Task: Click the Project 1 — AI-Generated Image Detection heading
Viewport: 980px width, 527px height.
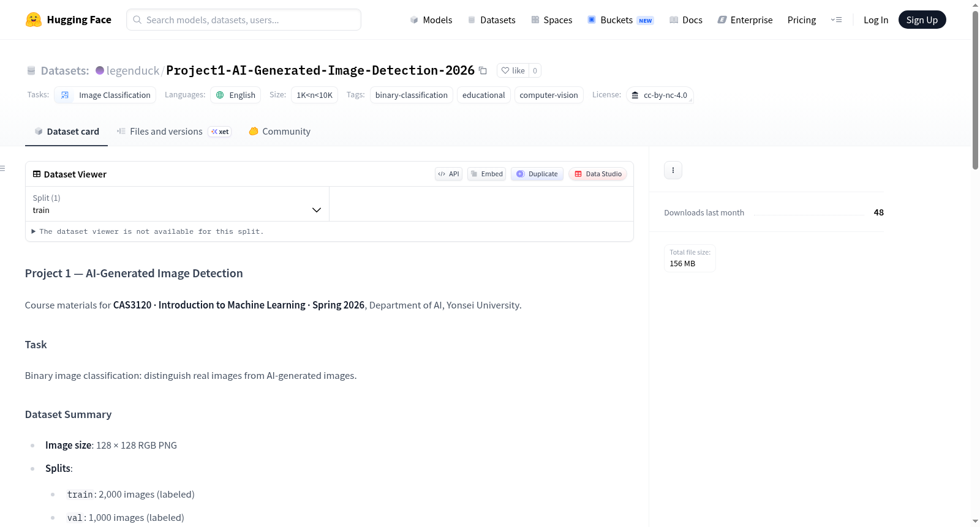Action: pos(134,273)
